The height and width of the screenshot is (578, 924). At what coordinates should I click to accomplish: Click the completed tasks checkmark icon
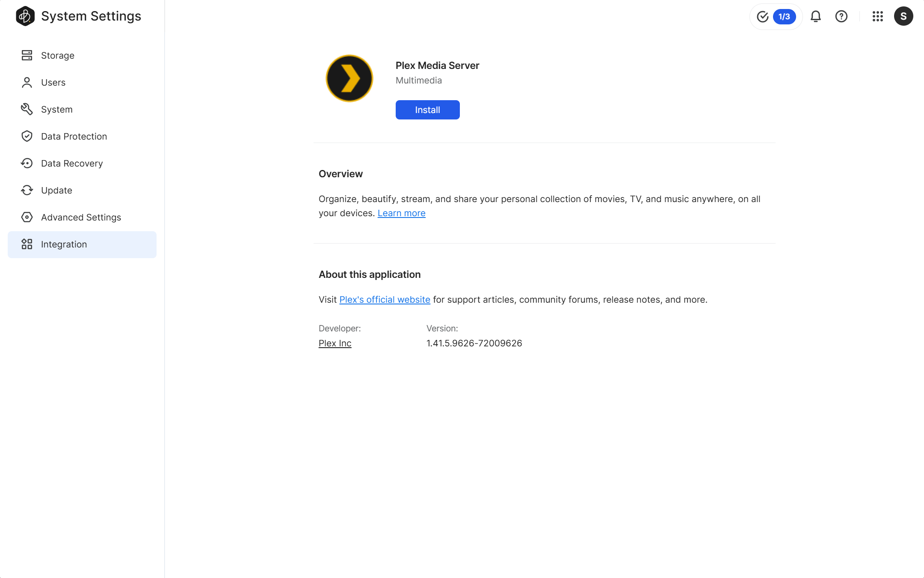762,16
